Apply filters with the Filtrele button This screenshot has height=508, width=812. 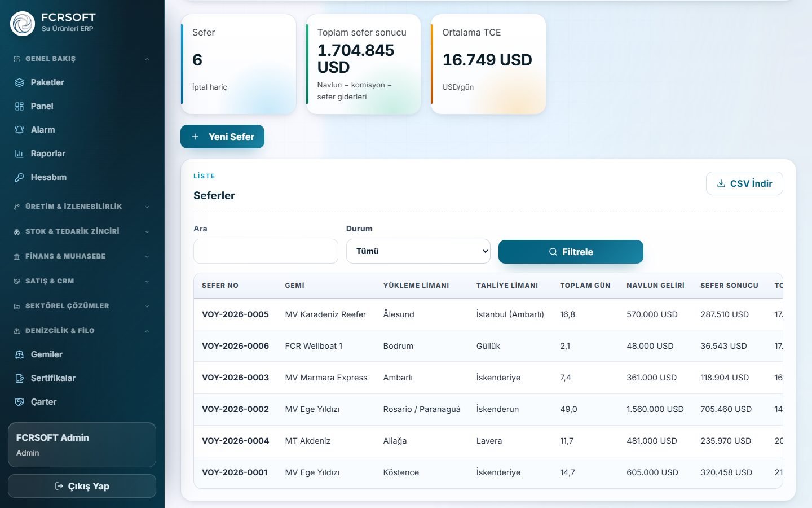coord(571,252)
